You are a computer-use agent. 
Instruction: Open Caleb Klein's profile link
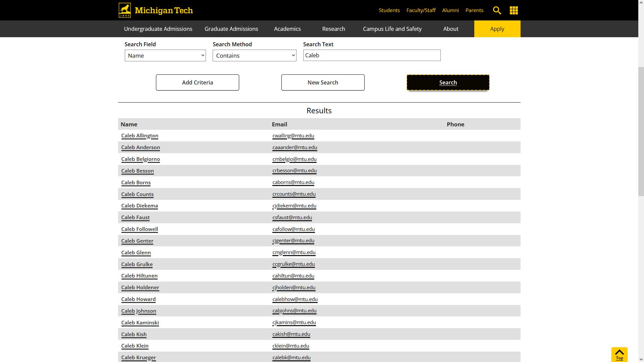click(x=135, y=346)
